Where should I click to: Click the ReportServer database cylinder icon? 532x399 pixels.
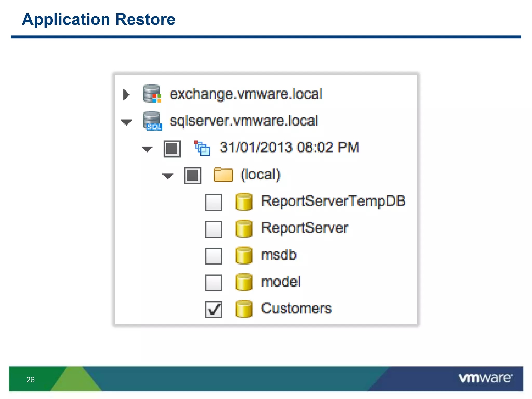click(x=244, y=229)
